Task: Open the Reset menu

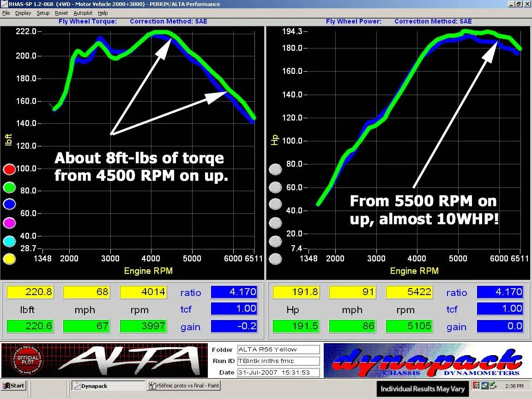Action: pos(61,13)
